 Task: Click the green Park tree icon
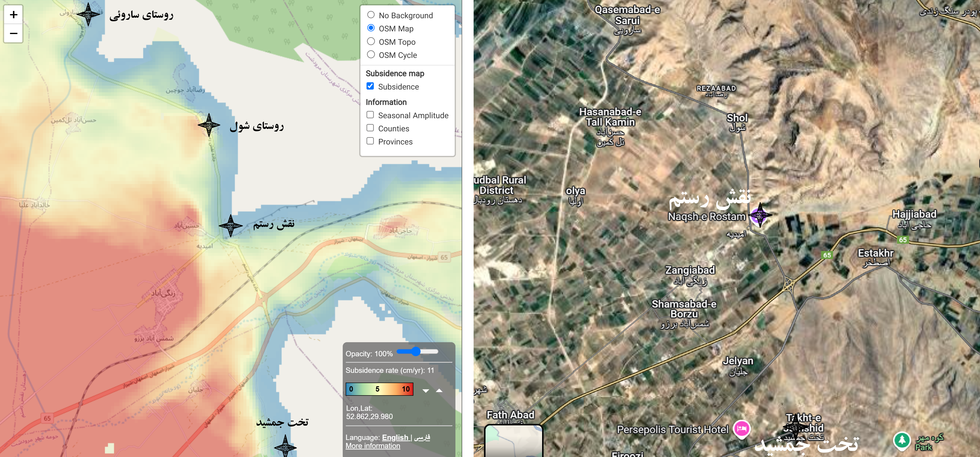point(902,440)
